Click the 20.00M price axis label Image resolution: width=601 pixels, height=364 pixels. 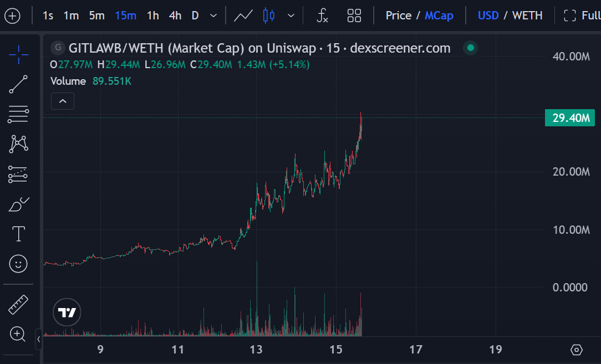571,172
